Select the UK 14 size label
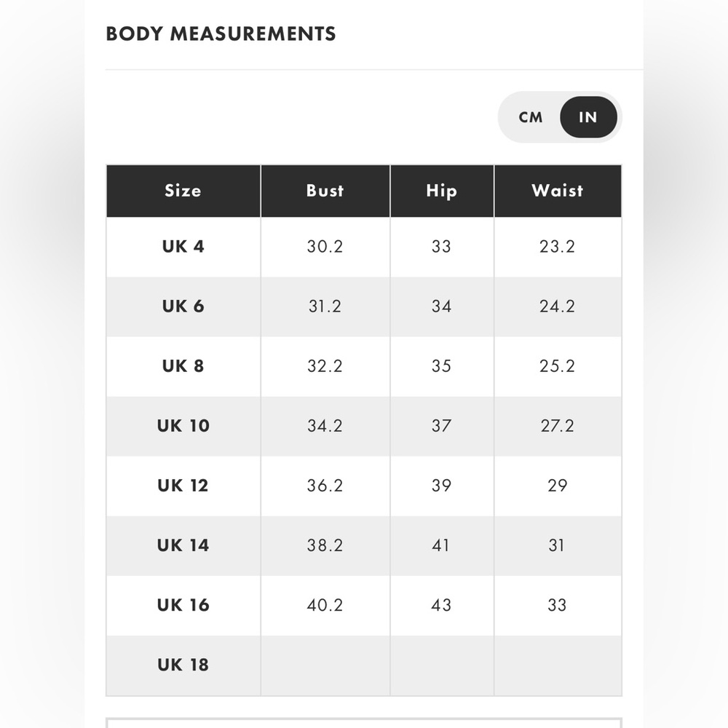The image size is (728, 728). pos(183,545)
